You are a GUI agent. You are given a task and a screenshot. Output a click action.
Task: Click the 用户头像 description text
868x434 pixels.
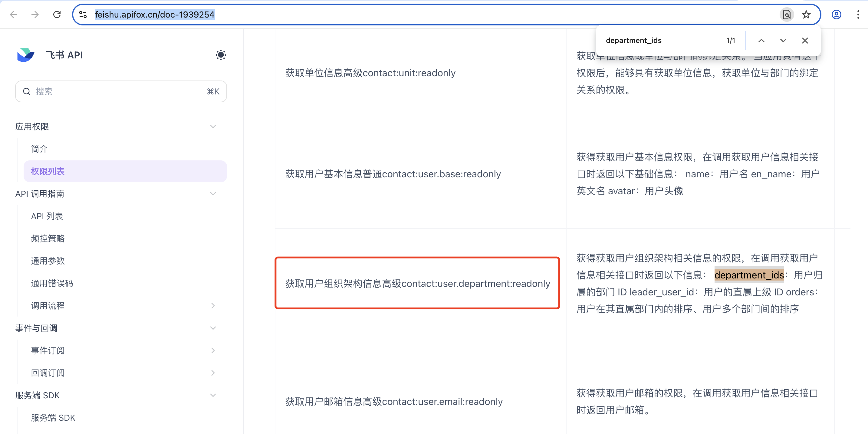pos(664,191)
